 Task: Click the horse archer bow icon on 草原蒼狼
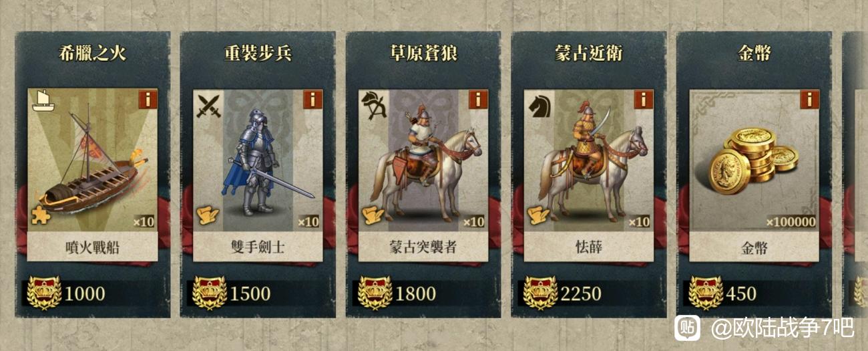coord(373,105)
